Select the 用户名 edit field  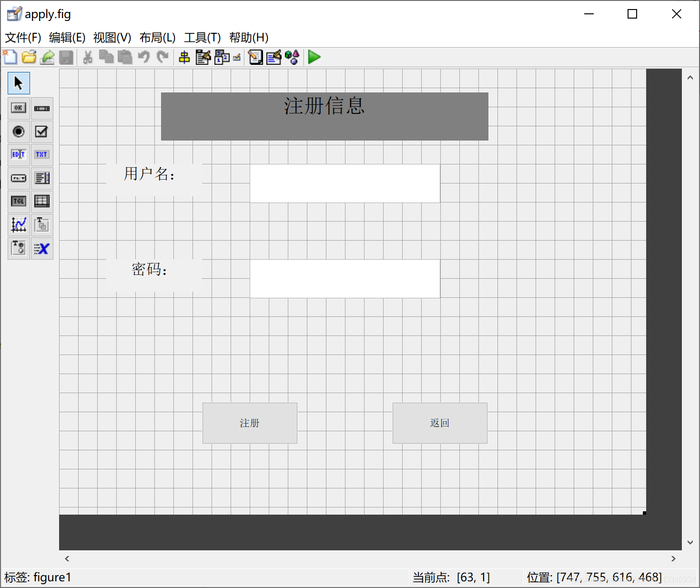click(x=345, y=183)
